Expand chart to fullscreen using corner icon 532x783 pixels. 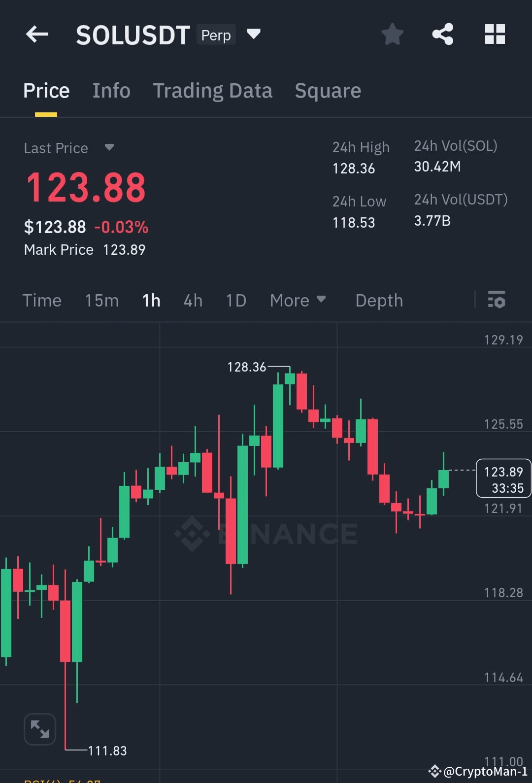pyautogui.click(x=39, y=729)
